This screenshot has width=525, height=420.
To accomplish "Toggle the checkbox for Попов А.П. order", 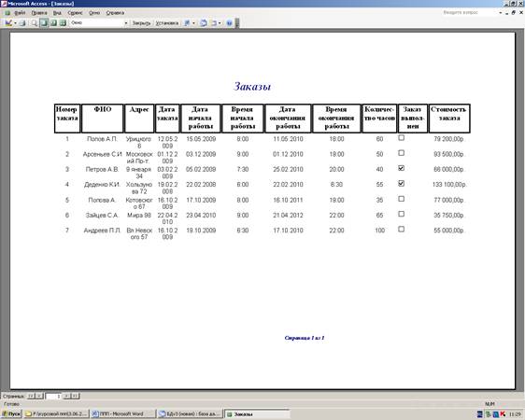I will (401, 138).
